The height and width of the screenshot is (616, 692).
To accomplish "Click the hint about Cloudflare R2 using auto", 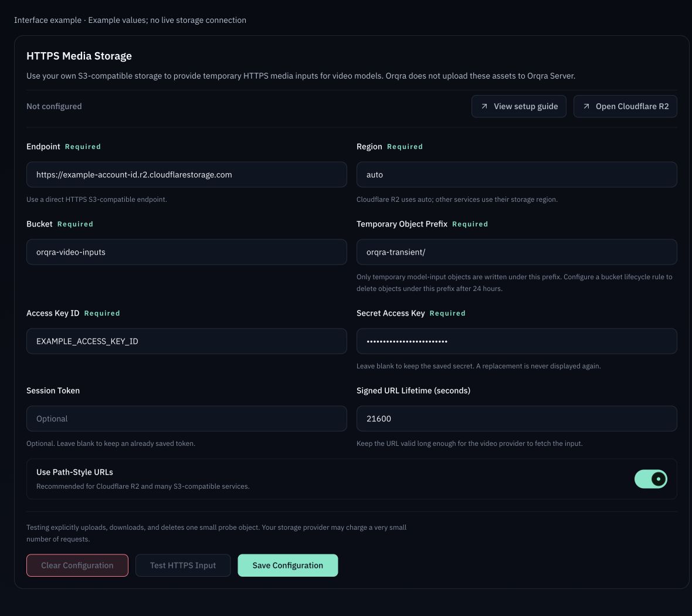I will point(457,199).
